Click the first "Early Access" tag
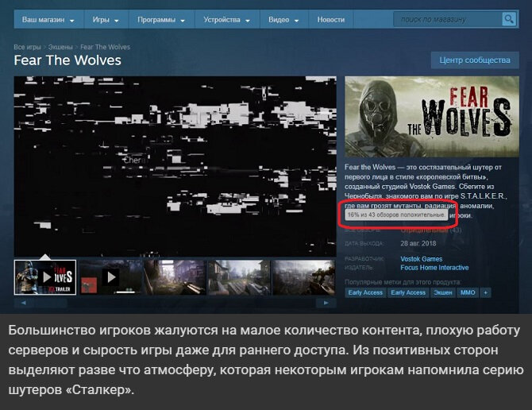 coord(365,292)
